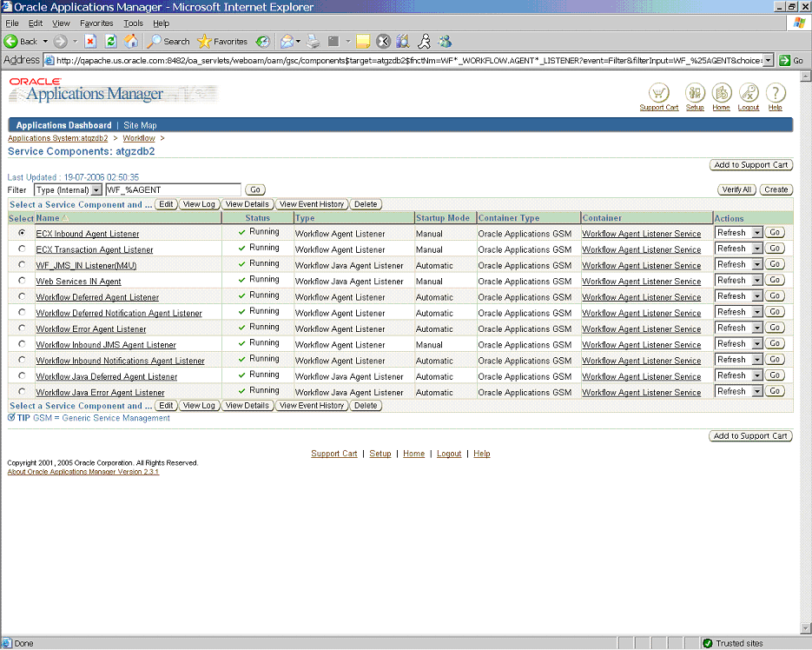Click top View Event History button

point(312,204)
